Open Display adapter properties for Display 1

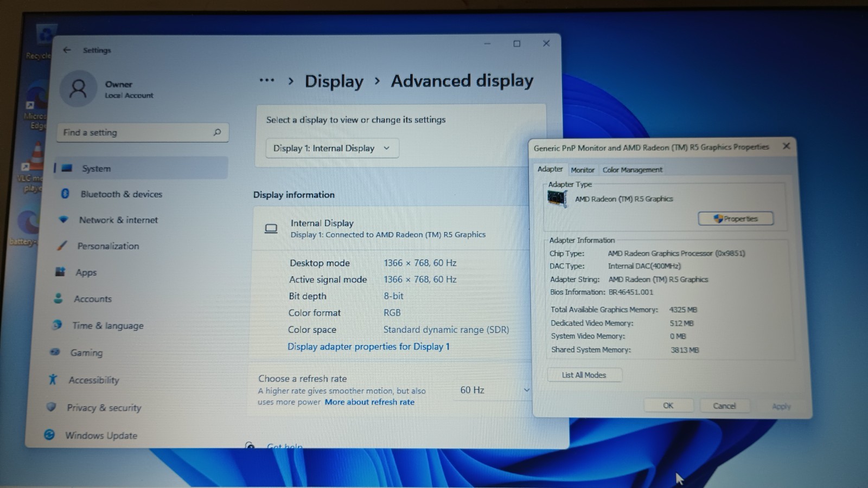click(368, 346)
